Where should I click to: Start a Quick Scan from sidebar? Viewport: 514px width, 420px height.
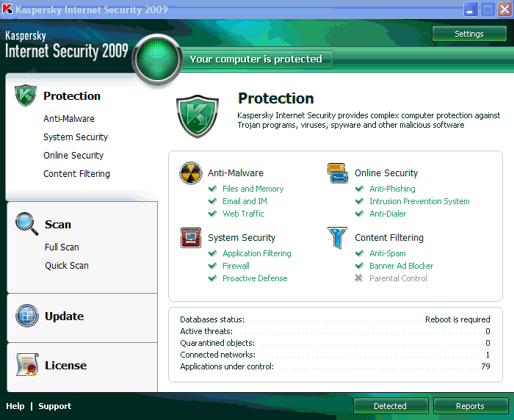67,265
